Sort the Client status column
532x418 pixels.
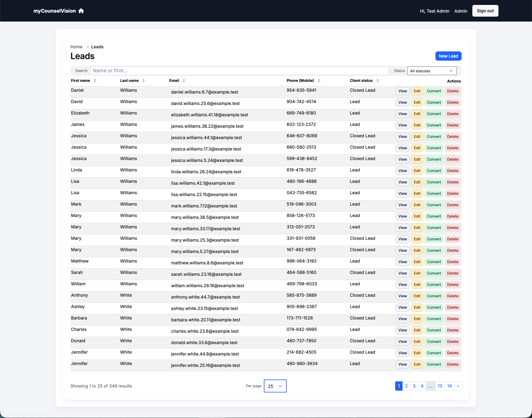[x=378, y=81]
